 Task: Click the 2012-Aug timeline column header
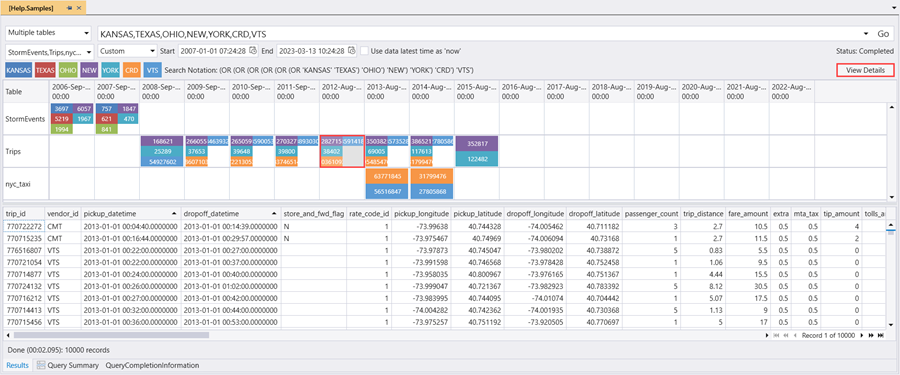[342, 91]
